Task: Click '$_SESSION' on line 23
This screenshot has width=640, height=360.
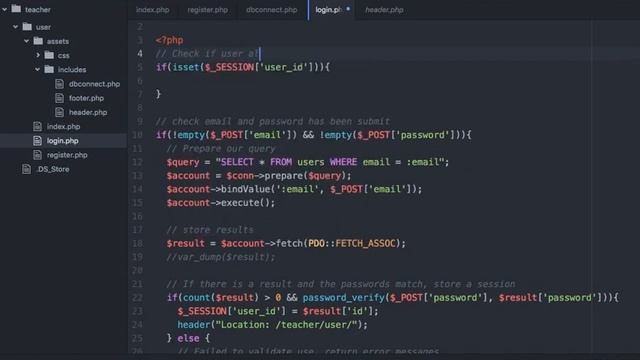Action: (x=202, y=311)
